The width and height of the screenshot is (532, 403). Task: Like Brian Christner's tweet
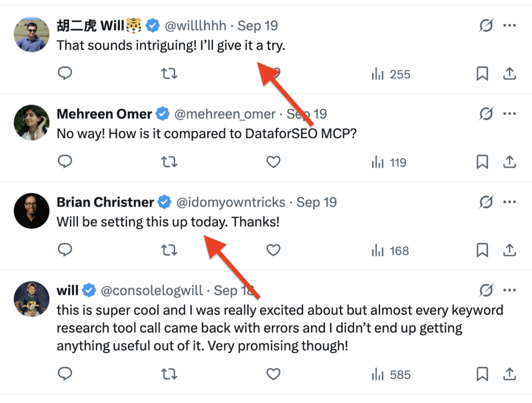[273, 251]
